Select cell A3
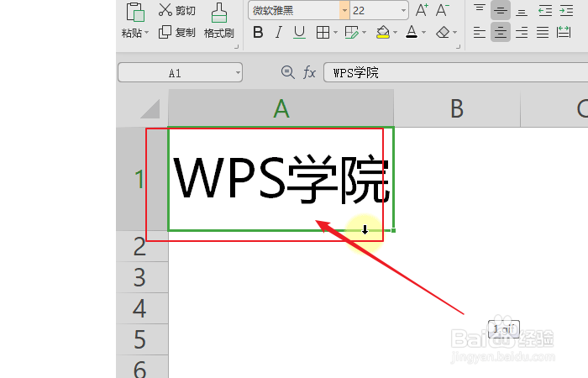Viewport: 588px width, 378px height. (281, 277)
